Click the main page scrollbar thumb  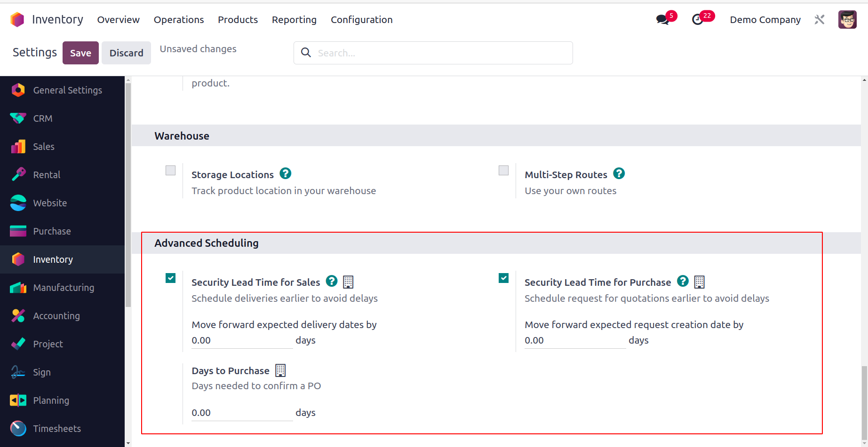pyautogui.click(x=864, y=403)
